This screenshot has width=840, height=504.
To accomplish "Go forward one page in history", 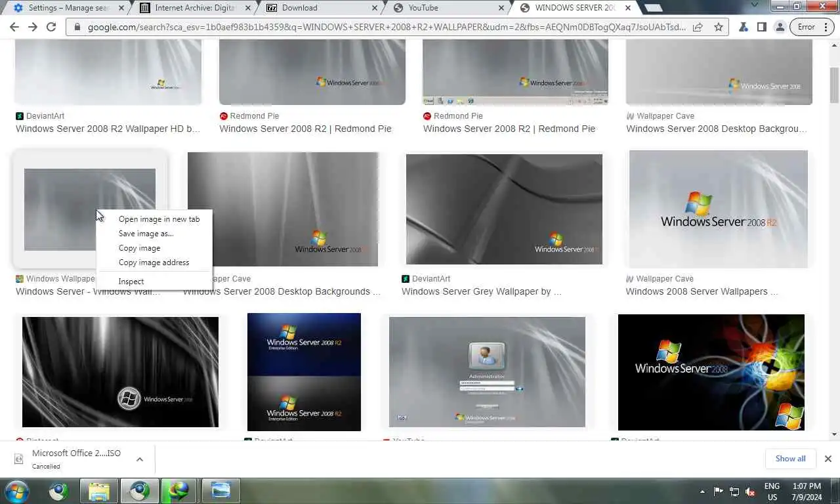I will 33,27.
